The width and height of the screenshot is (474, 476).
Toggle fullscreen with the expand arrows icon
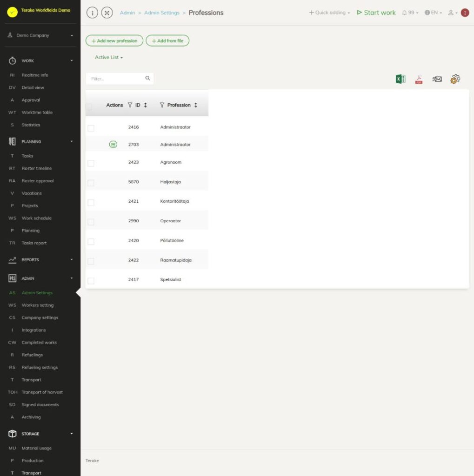tap(107, 13)
